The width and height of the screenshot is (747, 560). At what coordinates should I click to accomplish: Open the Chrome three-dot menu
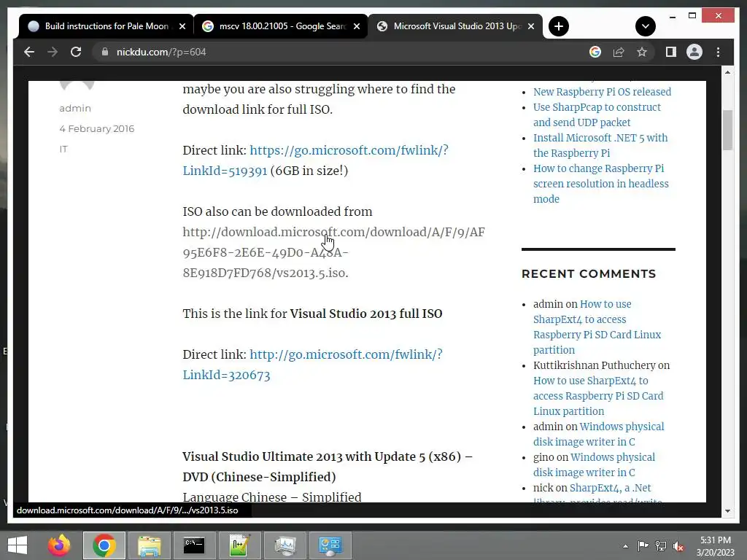click(x=718, y=52)
